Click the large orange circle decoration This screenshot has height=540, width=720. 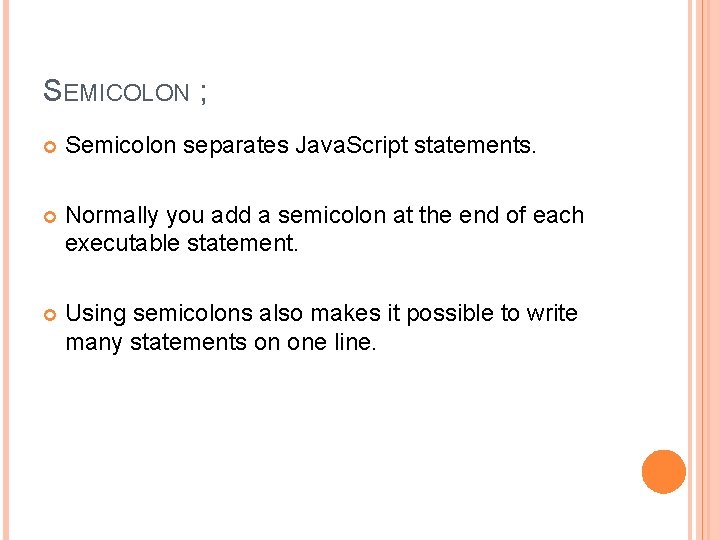664,472
